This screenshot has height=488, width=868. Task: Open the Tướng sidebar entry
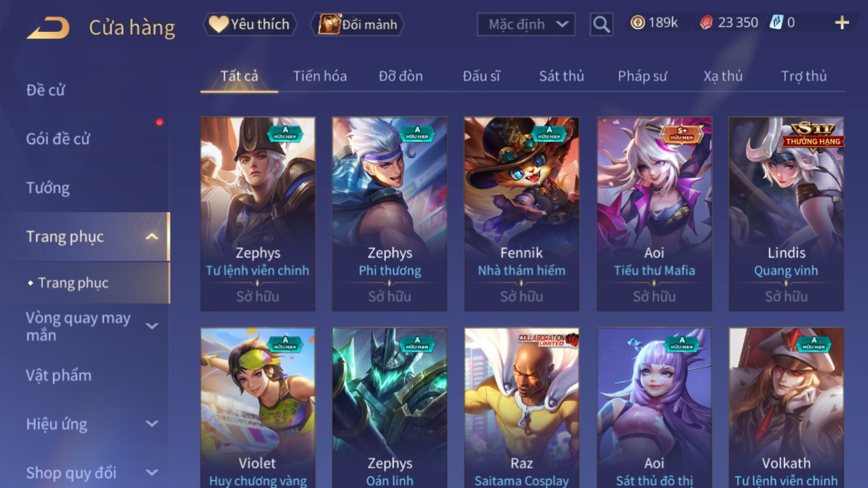point(48,188)
